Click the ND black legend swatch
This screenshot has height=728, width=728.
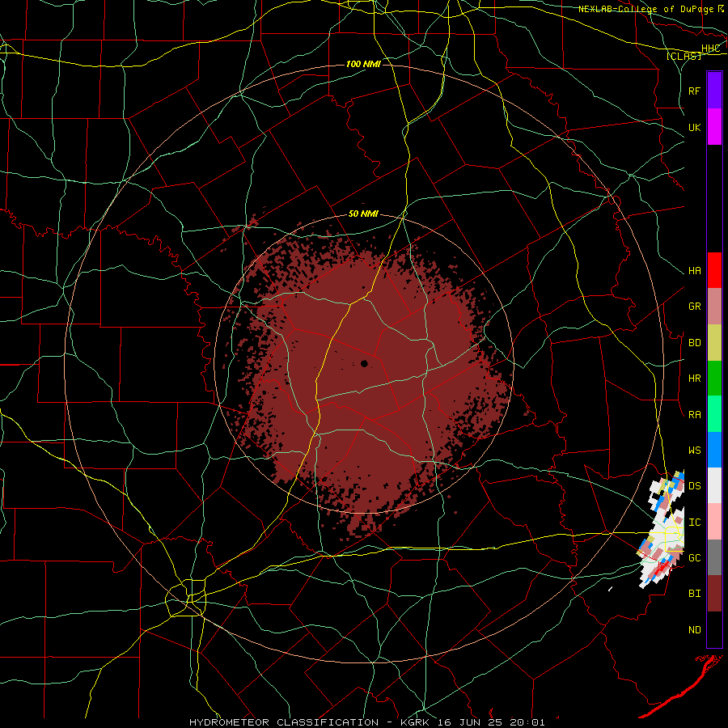[714, 629]
